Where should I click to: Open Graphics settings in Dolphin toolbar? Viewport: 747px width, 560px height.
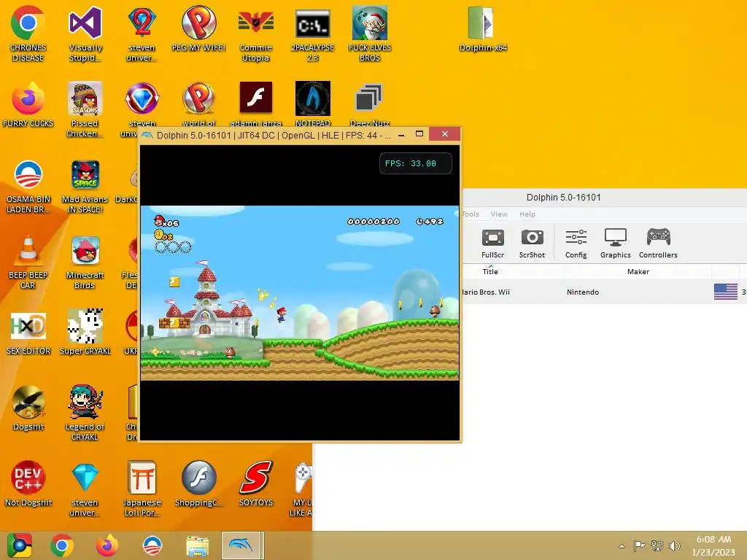(x=615, y=244)
